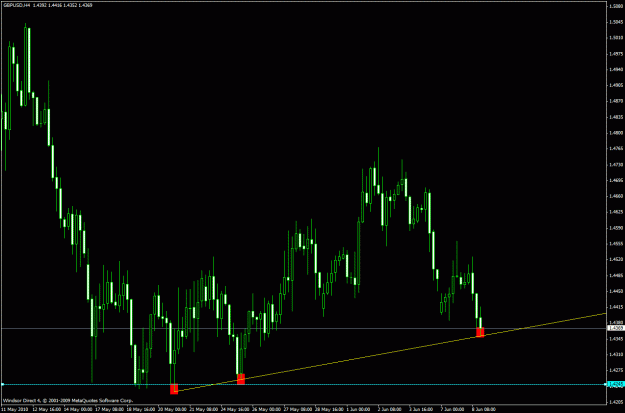Click the 3 Jun 16:00 time label
This screenshot has height=413, width=625.
421,409
